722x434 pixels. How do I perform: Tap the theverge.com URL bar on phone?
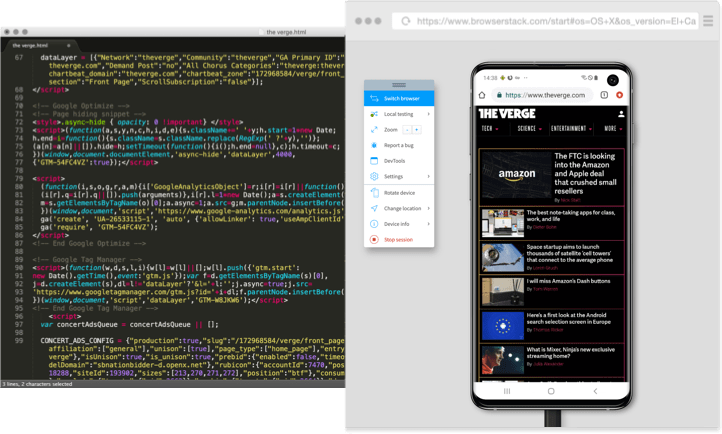click(x=542, y=95)
